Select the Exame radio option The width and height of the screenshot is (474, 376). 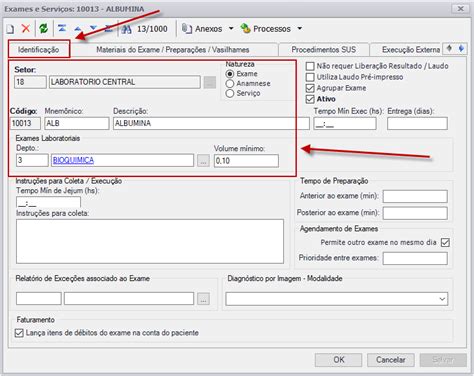coord(230,74)
